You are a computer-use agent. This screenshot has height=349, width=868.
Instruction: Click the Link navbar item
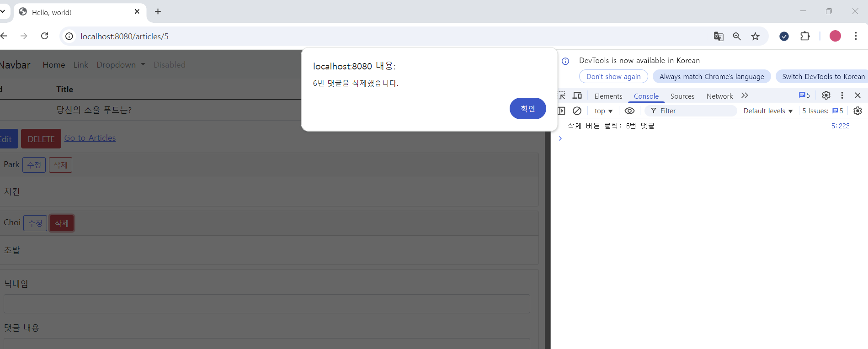click(80, 65)
